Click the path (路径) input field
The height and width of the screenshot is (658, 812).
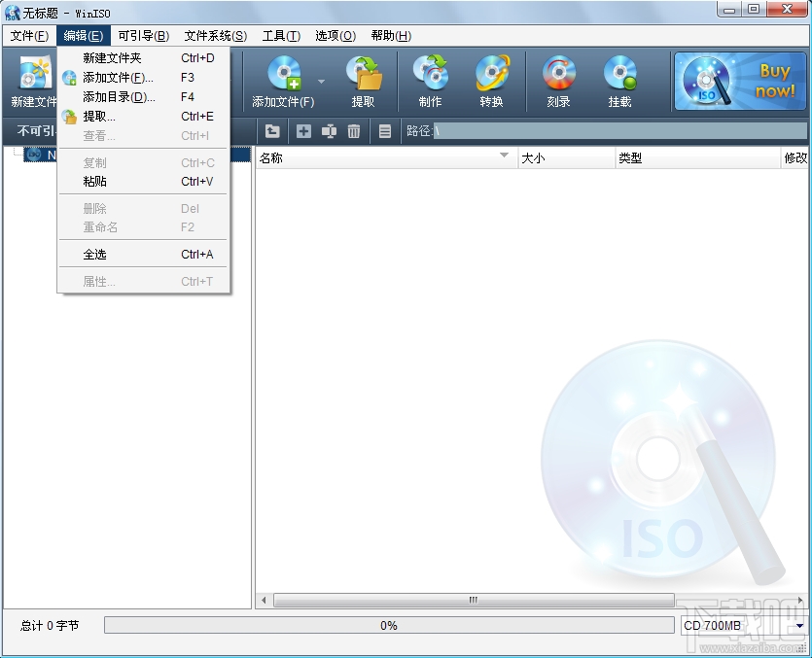point(619,131)
